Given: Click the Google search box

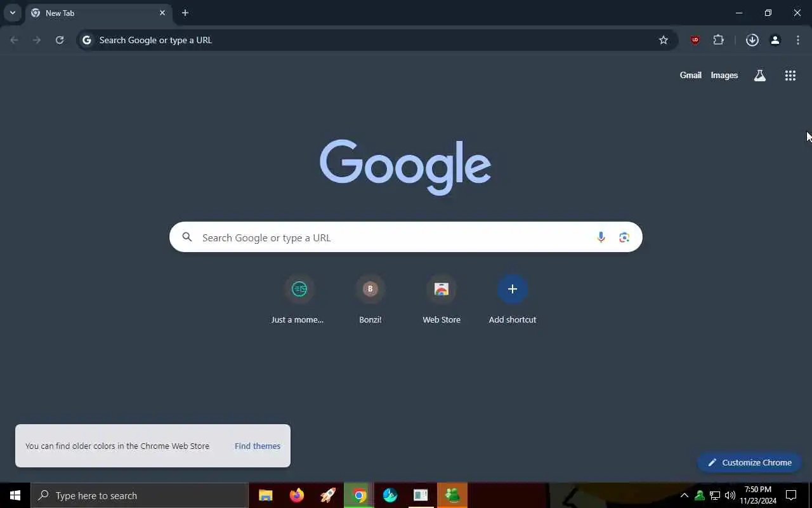Looking at the screenshot, I should tap(406, 237).
